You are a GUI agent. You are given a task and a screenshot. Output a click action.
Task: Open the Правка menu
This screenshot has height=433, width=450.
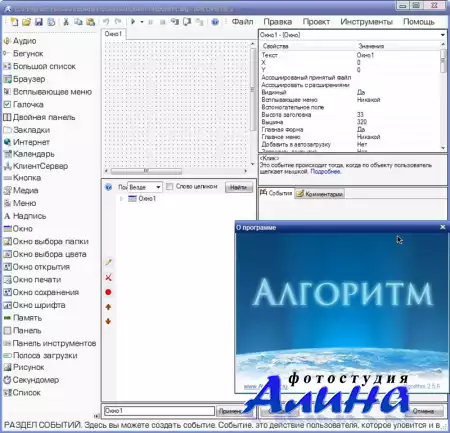(x=278, y=22)
